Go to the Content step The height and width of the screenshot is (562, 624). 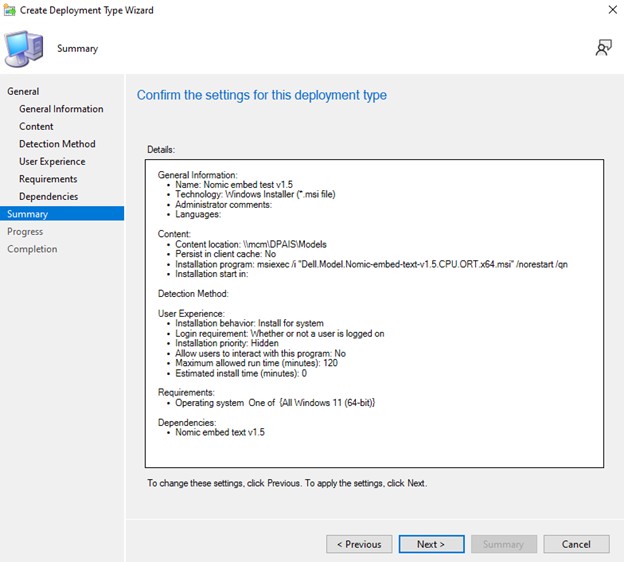click(36, 126)
